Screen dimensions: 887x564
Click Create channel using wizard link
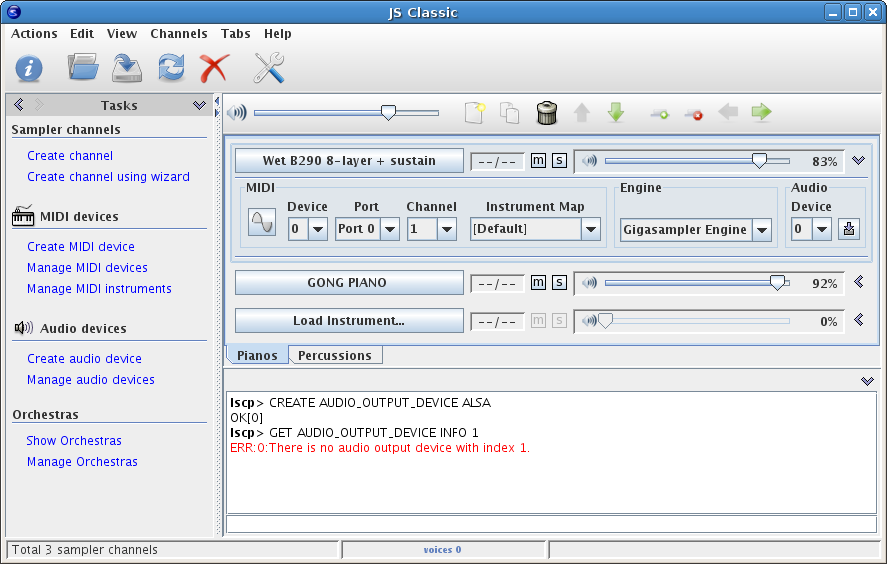coord(108,177)
